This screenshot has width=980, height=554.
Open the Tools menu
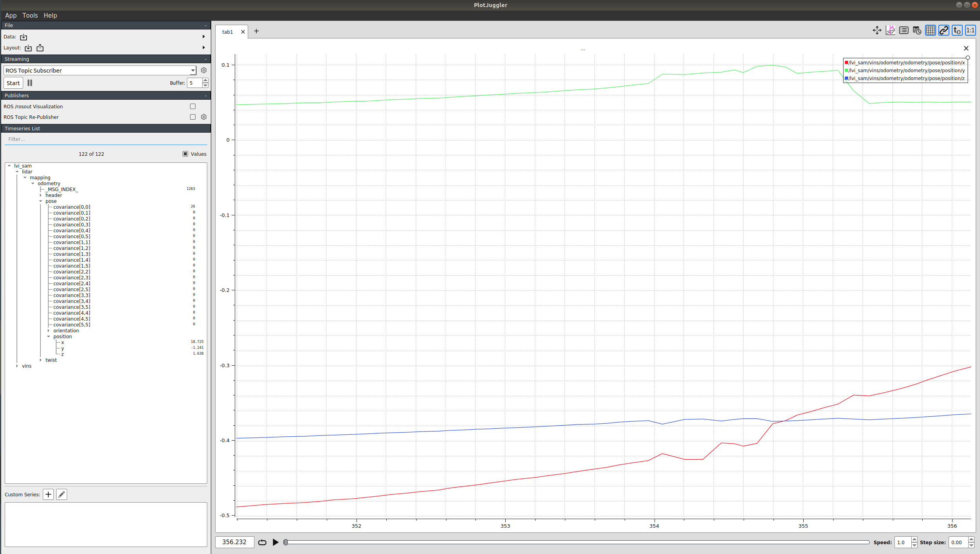point(30,15)
